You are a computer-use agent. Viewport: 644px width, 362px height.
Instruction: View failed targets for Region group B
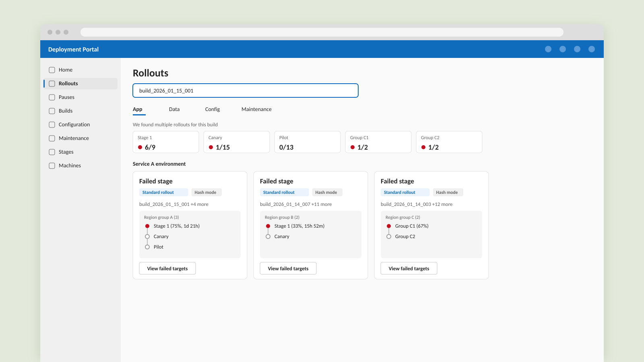(288, 268)
